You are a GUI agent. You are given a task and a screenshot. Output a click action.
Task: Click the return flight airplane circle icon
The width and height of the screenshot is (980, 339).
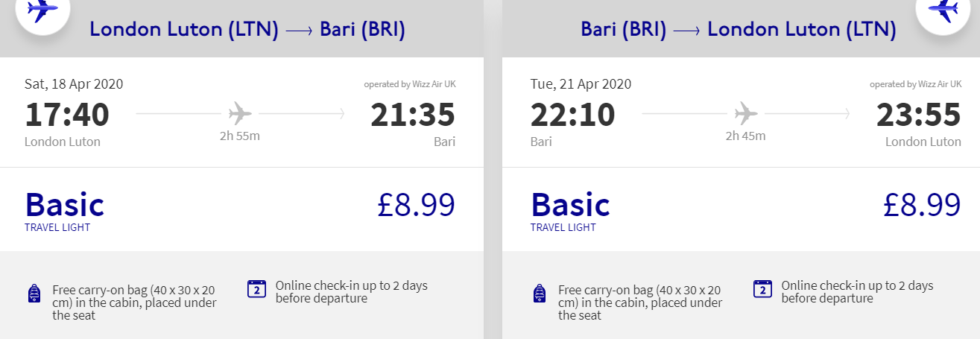point(943,9)
